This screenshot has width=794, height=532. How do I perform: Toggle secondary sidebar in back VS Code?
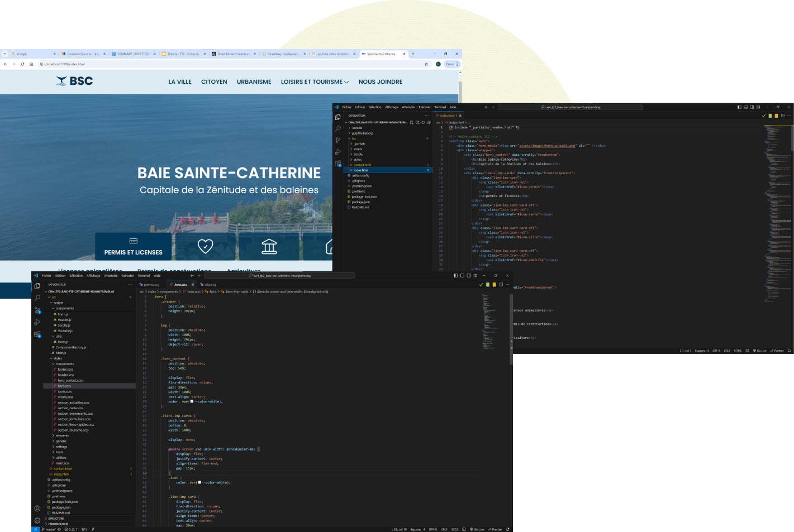click(x=752, y=107)
